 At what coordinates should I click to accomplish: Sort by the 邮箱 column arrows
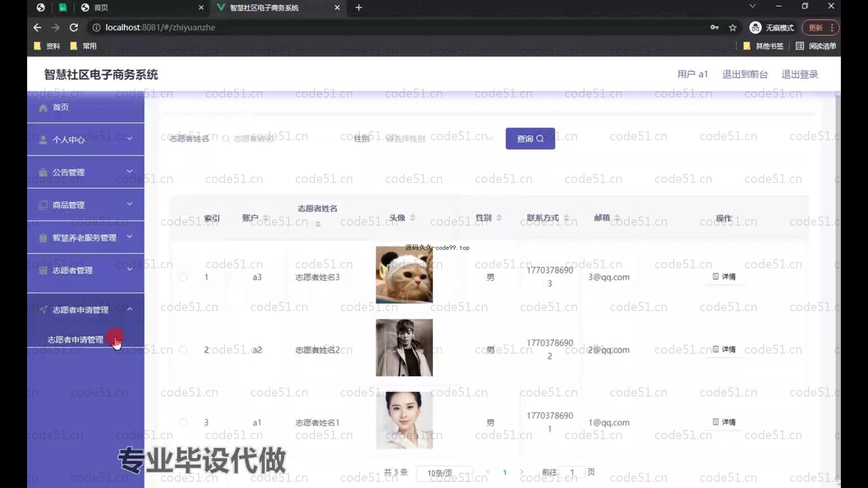pos(617,218)
